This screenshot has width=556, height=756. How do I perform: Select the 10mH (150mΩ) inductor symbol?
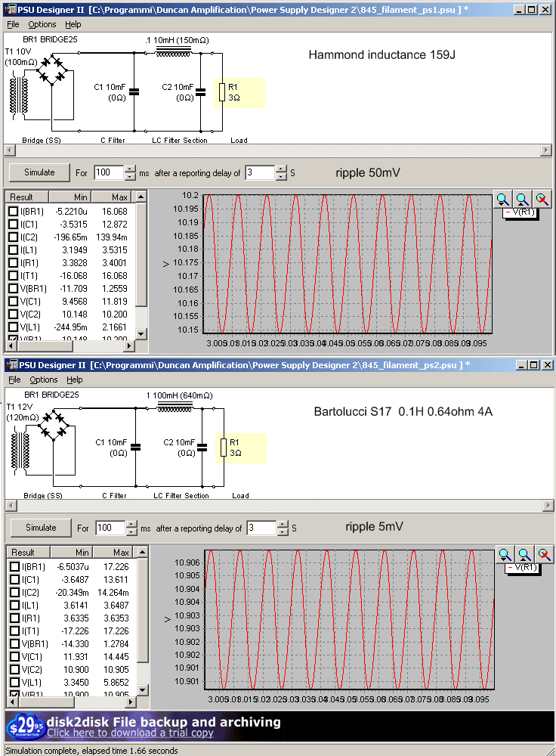[x=173, y=53]
